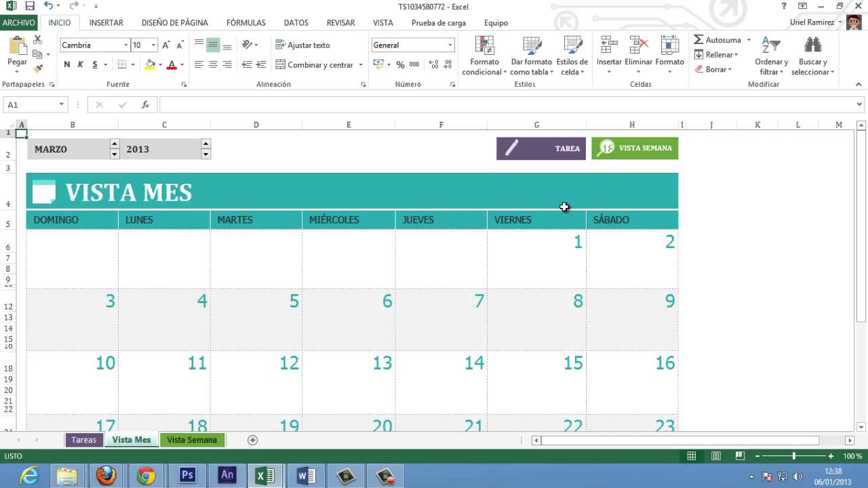Toggle align text left
This screenshot has height=488, width=868.
(x=199, y=64)
